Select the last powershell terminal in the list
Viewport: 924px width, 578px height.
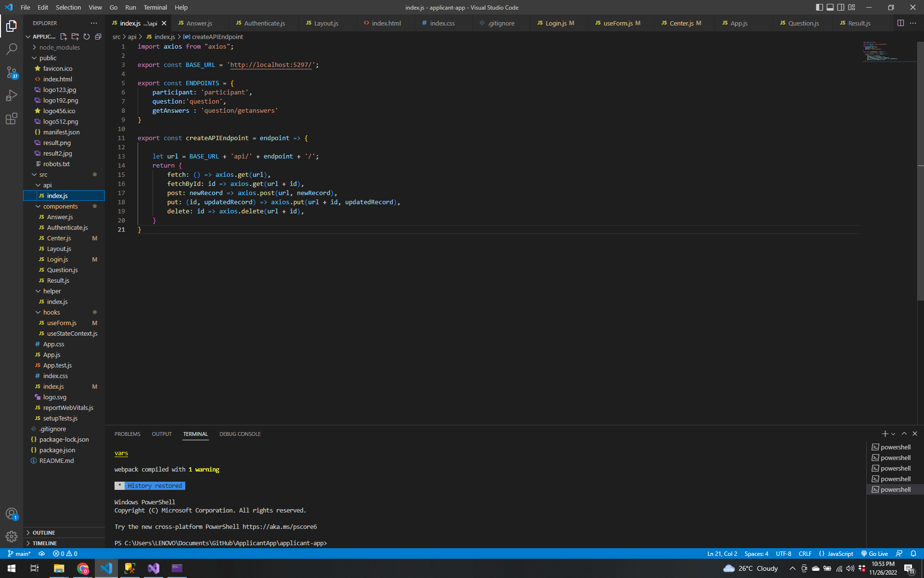pos(896,489)
